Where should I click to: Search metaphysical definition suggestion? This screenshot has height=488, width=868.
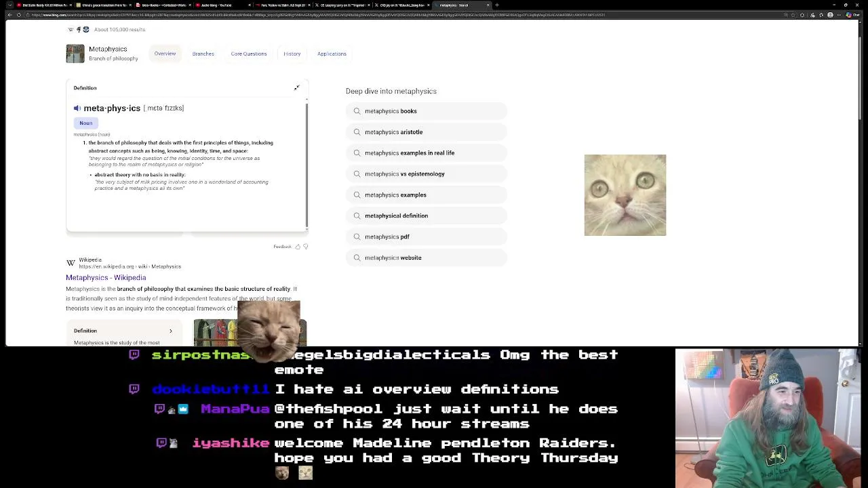click(427, 216)
